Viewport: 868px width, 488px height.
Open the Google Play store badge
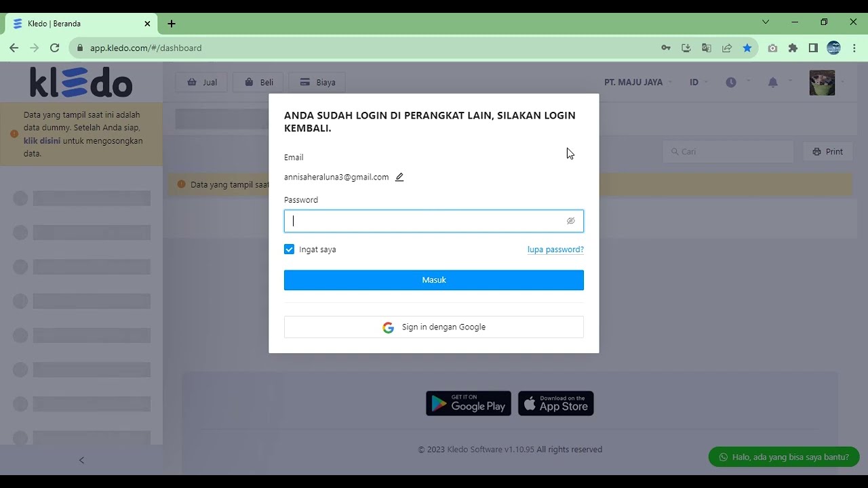[x=469, y=403]
